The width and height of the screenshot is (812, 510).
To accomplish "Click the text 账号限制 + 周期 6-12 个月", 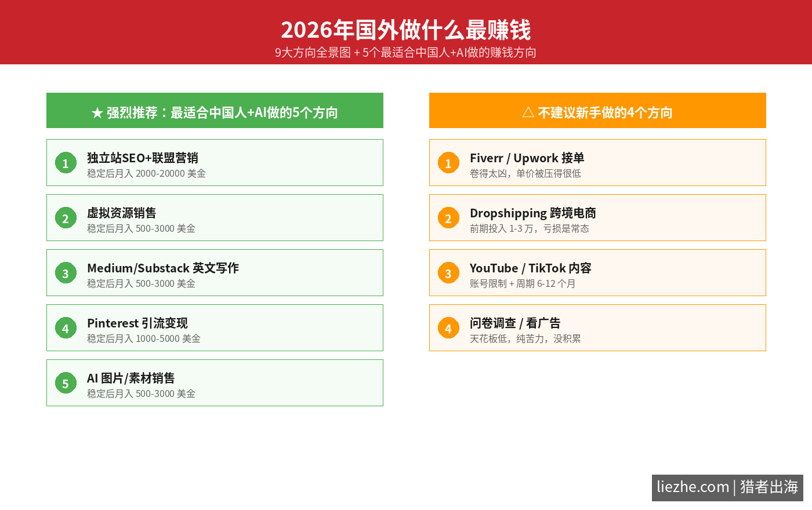I will point(523,283).
